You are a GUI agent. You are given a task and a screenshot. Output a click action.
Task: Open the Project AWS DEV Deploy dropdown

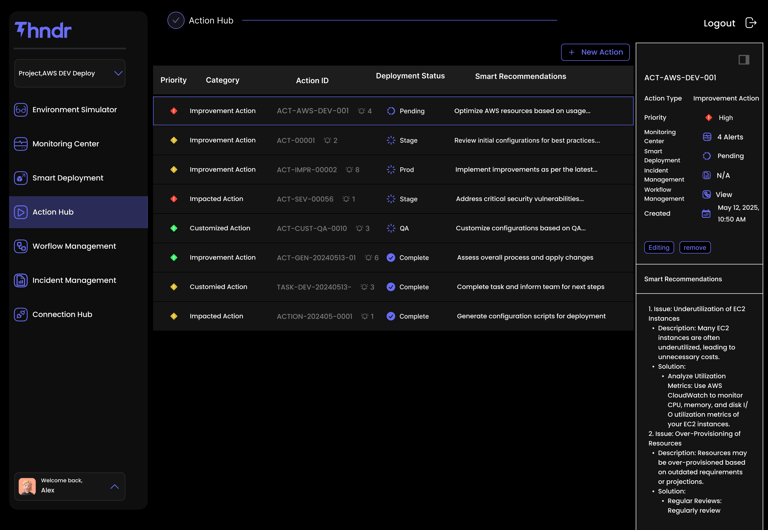pos(70,73)
